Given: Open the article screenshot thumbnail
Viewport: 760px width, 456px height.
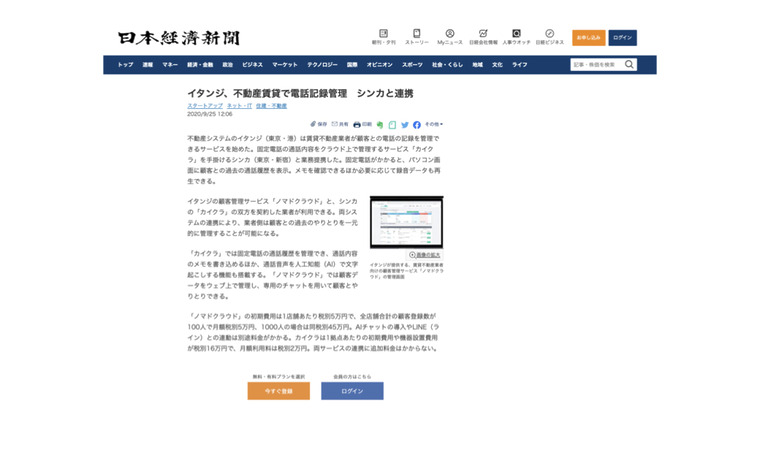Looking at the screenshot, I should pyautogui.click(x=406, y=222).
